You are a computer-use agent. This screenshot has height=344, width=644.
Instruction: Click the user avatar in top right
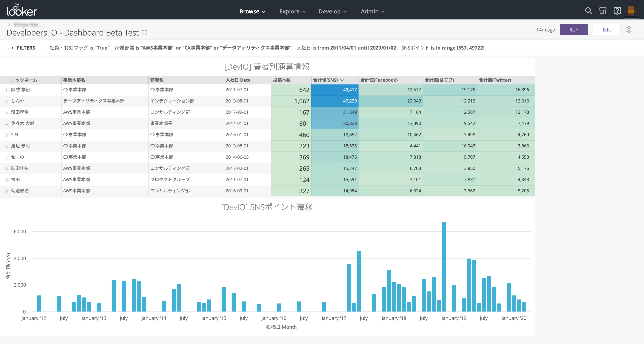pos(632,11)
